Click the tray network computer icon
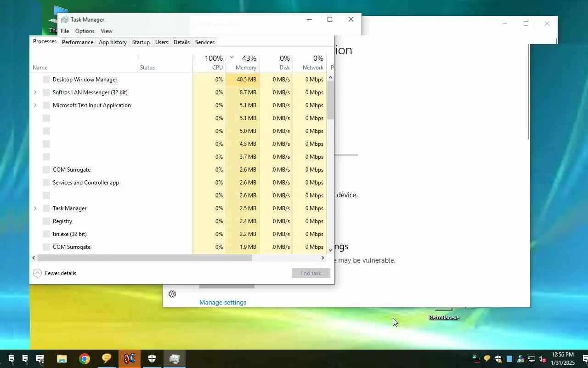This screenshot has height=368, width=588. coord(531,359)
